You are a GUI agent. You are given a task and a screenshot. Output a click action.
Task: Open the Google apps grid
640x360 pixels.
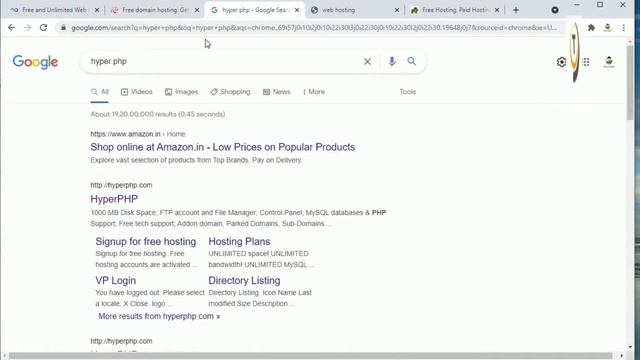(x=586, y=62)
